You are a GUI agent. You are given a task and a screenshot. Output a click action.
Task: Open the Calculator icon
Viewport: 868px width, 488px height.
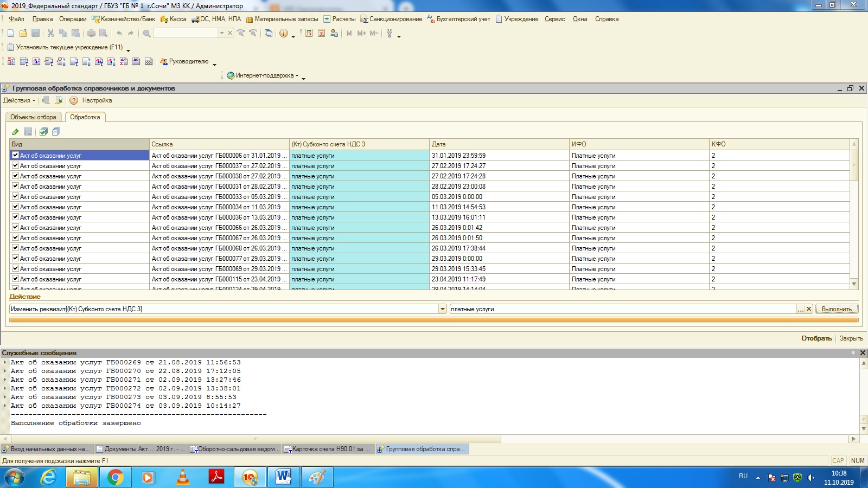click(309, 33)
